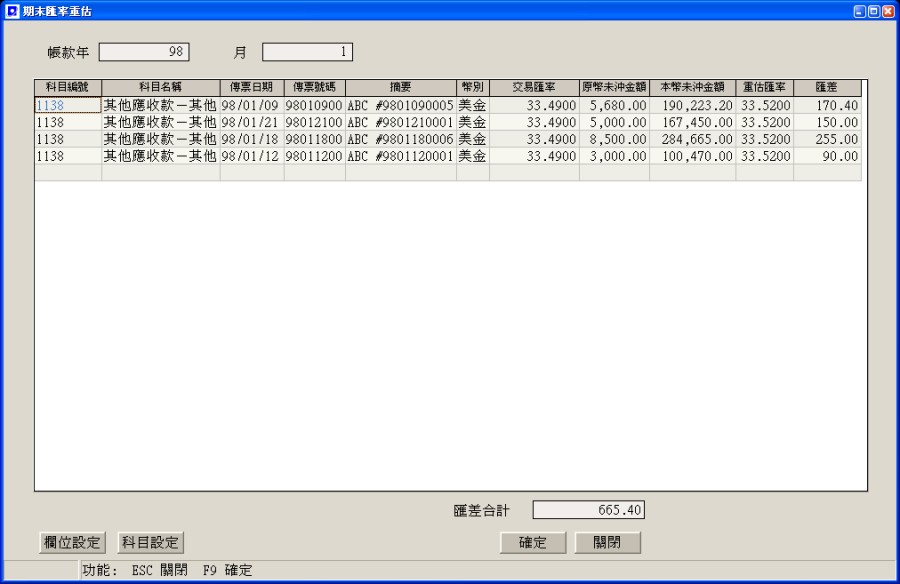Click exchange difference 90.00
This screenshot has width=900, height=584.
[x=827, y=156]
